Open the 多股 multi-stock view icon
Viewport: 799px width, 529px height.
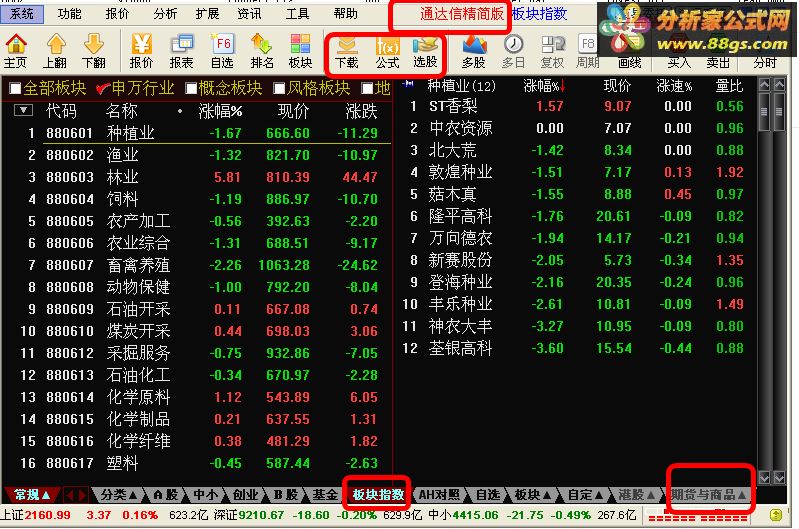(x=474, y=51)
